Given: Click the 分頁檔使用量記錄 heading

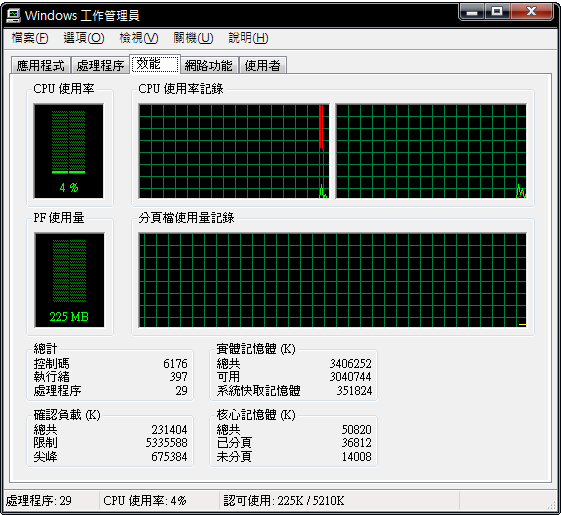Looking at the screenshot, I should coord(186,218).
